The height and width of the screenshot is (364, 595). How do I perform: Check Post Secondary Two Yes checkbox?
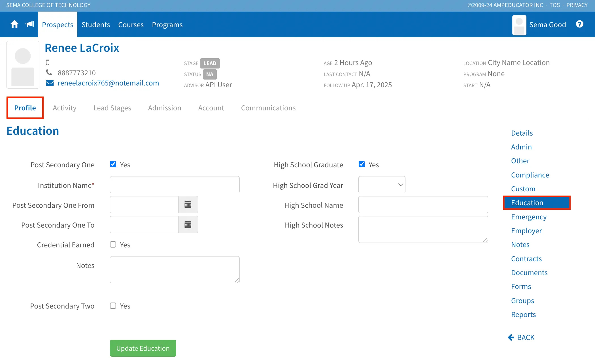click(x=113, y=306)
